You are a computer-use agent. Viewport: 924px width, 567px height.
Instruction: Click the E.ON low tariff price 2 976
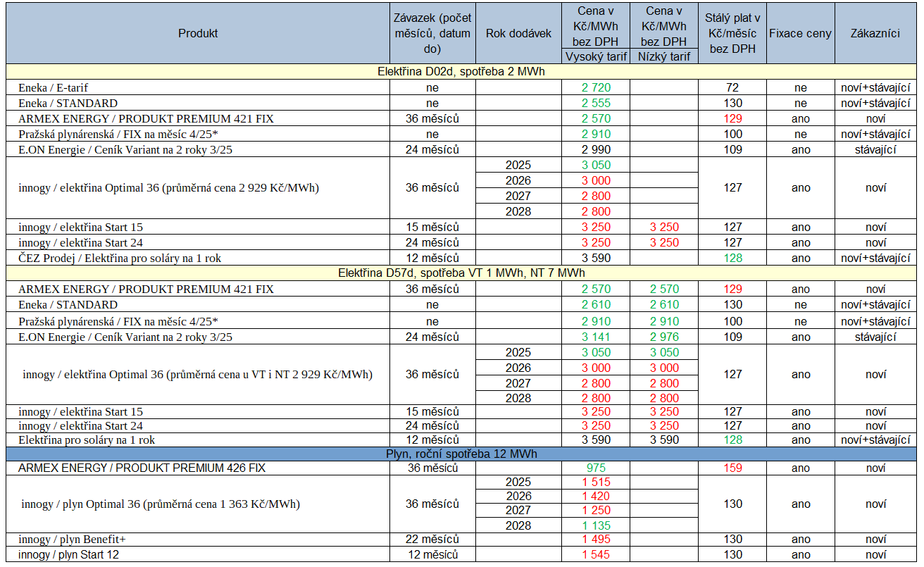pyautogui.click(x=664, y=337)
